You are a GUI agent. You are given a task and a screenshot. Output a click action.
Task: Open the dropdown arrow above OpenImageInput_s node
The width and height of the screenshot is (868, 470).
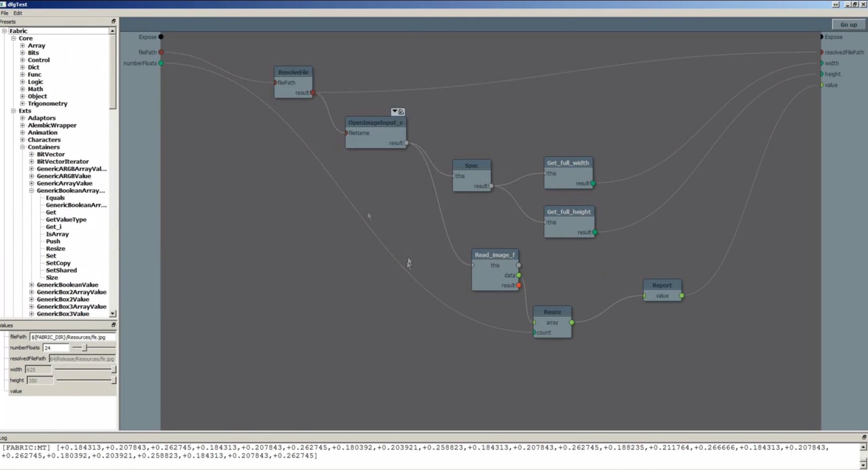394,111
